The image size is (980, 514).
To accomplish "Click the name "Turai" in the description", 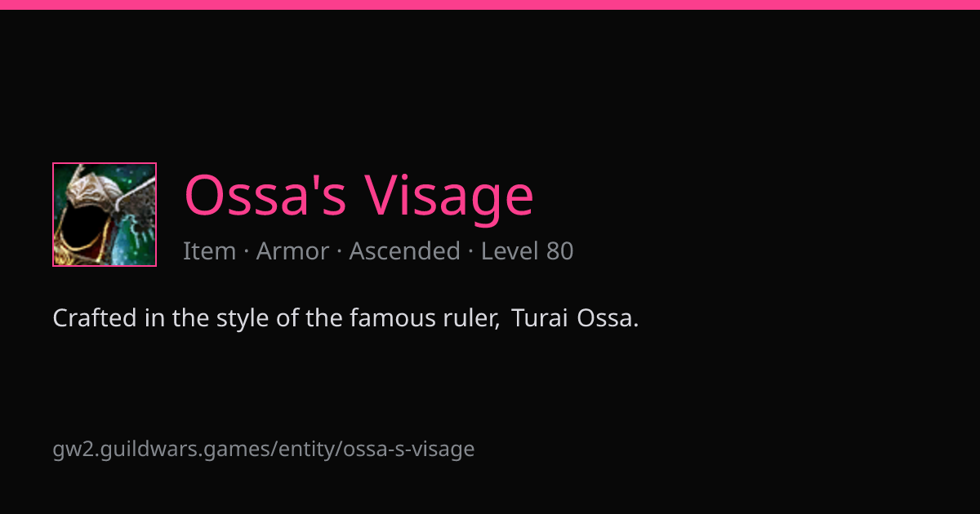I will (x=540, y=318).
